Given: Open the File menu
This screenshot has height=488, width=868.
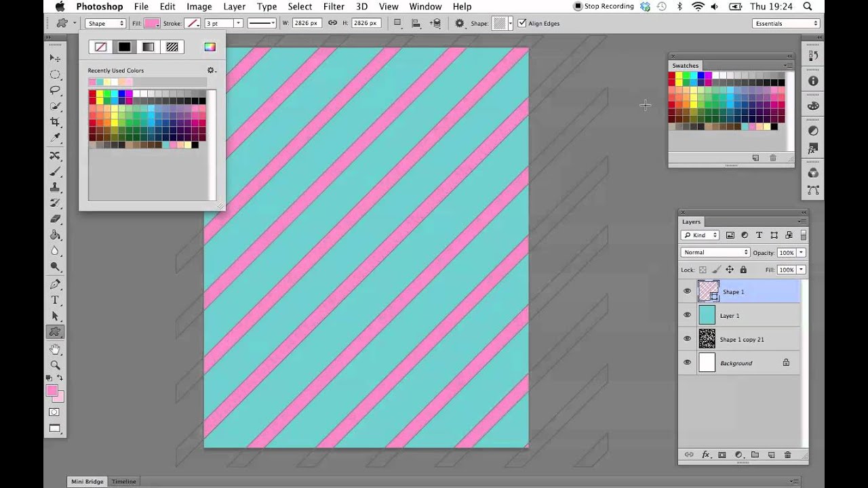Looking at the screenshot, I should [x=141, y=7].
